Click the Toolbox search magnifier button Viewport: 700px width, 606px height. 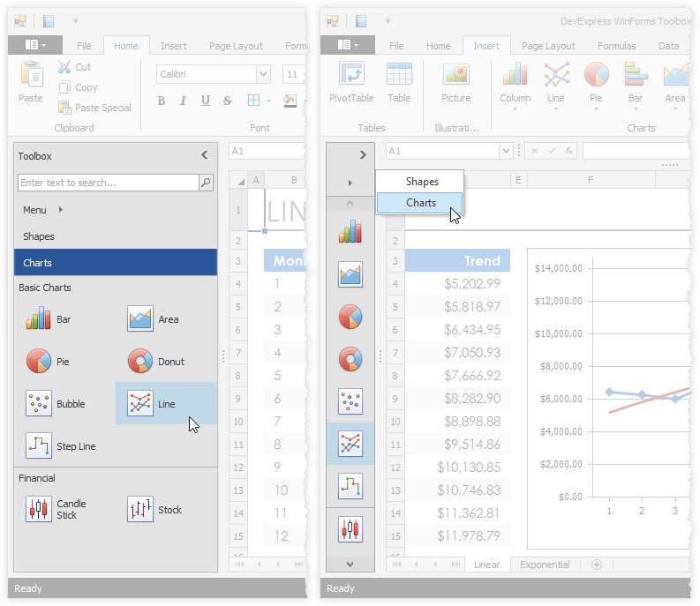[x=206, y=183]
